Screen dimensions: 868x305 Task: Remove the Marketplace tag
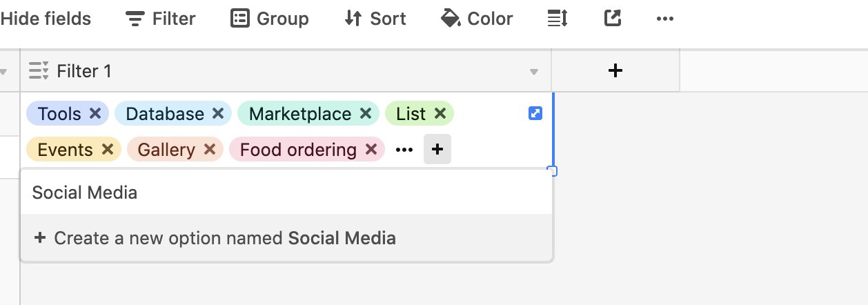[x=366, y=114]
